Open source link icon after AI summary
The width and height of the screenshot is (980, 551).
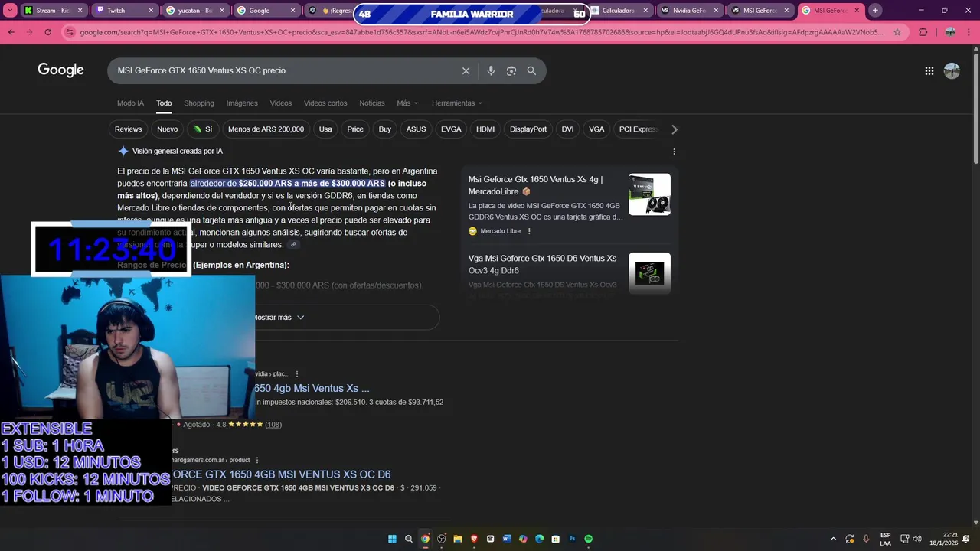click(293, 245)
